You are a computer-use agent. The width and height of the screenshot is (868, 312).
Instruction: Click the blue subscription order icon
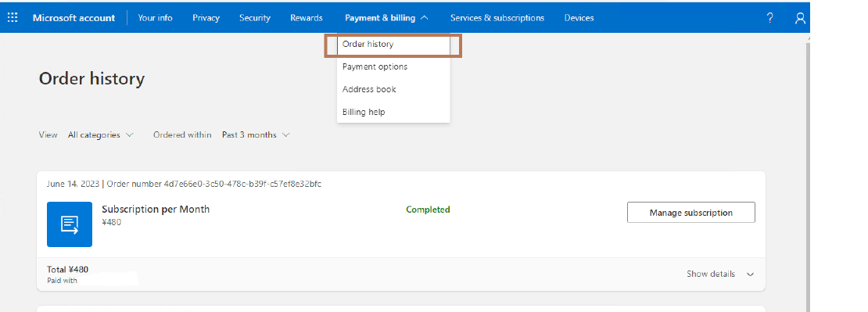coord(70,224)
